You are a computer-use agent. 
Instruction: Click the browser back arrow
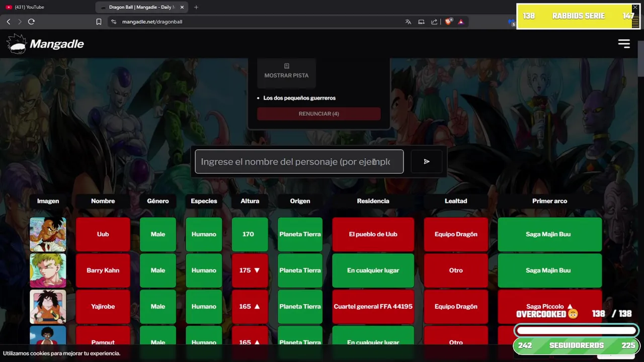point(9,22)
